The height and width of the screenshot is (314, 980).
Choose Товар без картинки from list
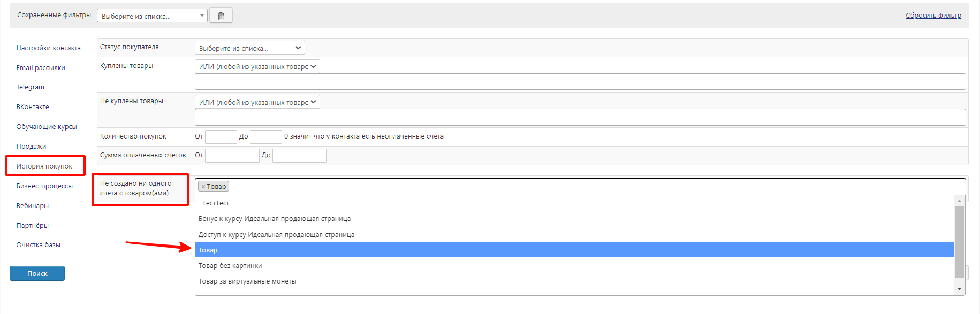pos(230,266)
